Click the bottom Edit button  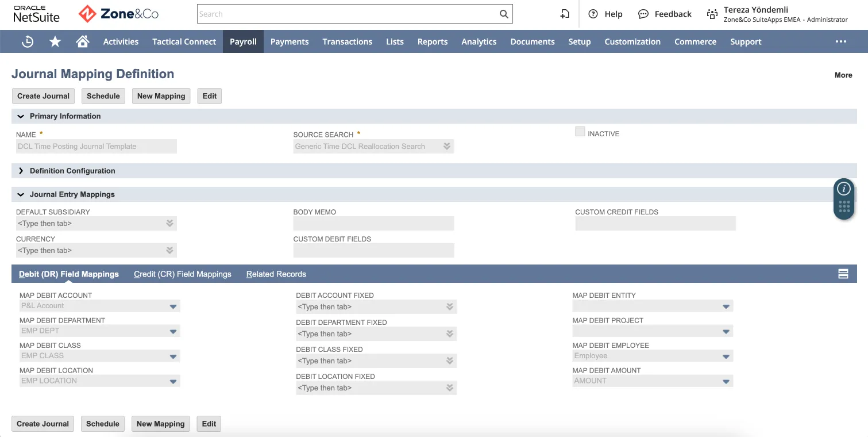coord(209,424)
